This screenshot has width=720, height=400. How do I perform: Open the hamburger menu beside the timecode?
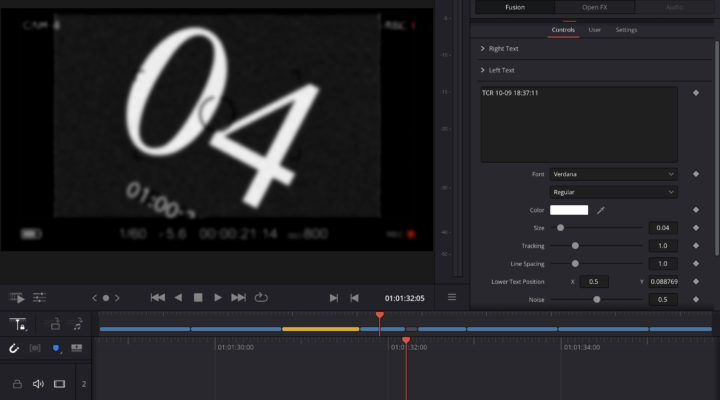pyautogui.click(x=452, y=297)
